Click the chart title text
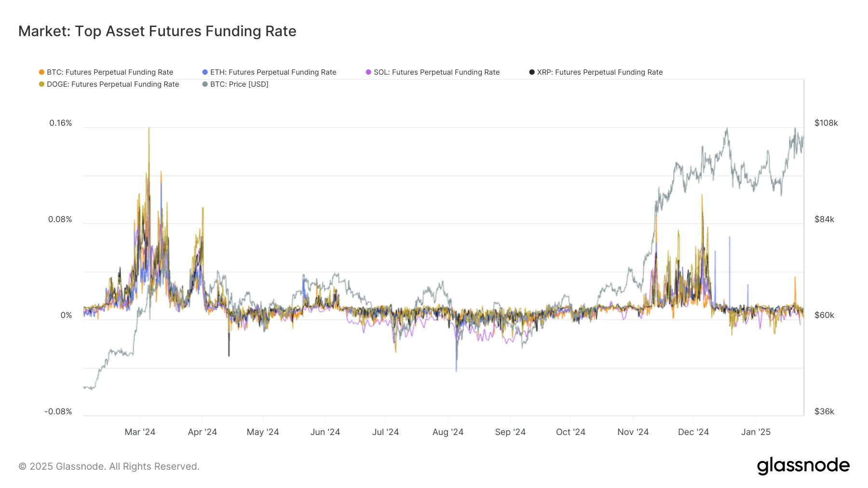Image resolution: width=868 pixels, height=488 pixels. [x=157, y=31]
